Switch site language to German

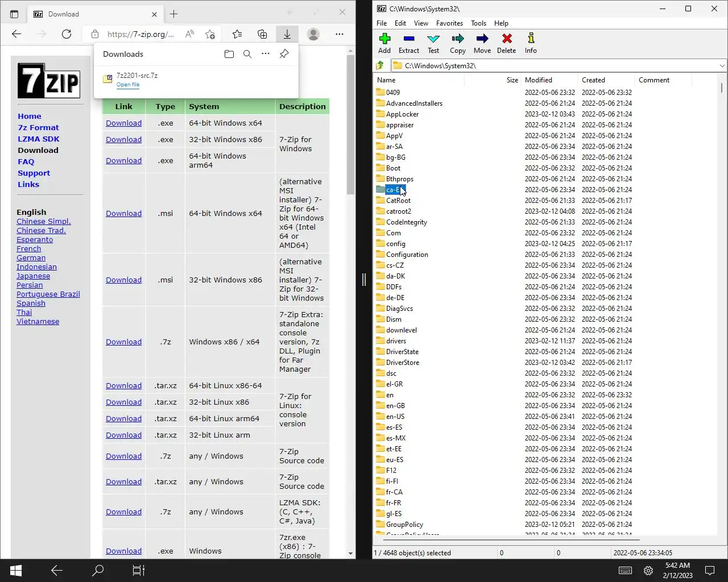pos(31,258)
